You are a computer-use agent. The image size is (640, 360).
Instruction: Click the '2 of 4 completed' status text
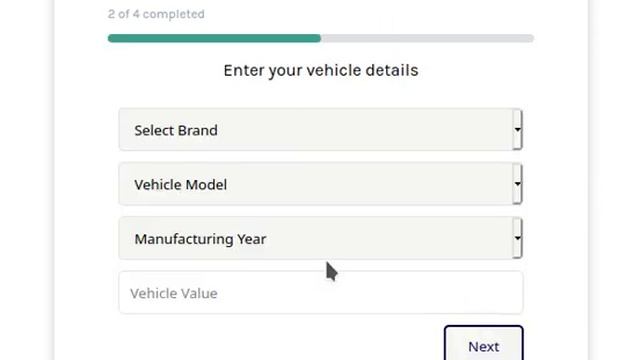click(x=156, y=14)
